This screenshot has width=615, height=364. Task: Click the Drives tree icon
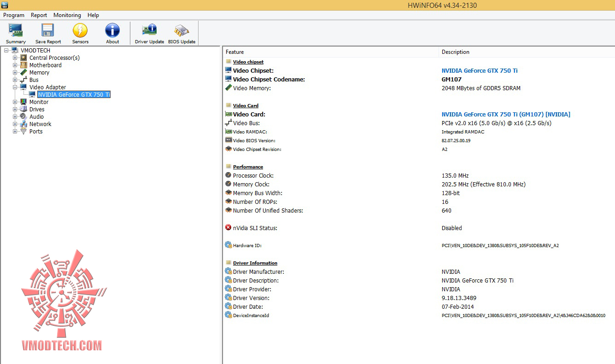(x=24, y=109)
